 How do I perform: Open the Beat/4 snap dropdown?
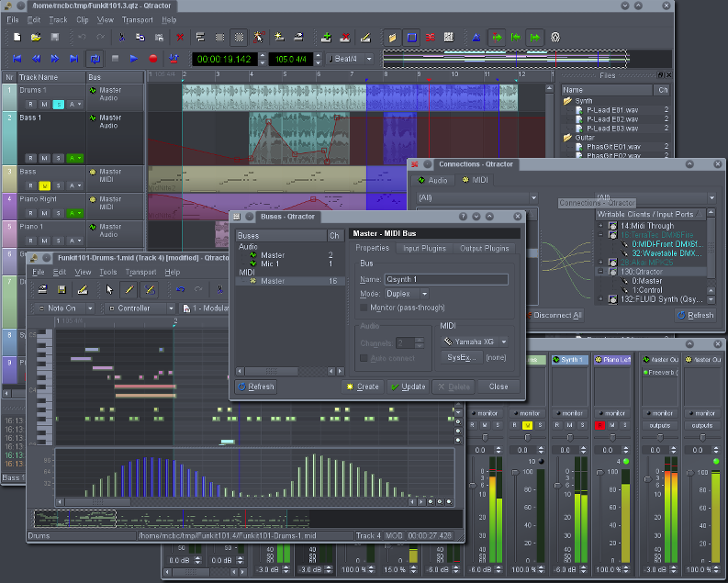pyautogui.click(x=351, y=59)
